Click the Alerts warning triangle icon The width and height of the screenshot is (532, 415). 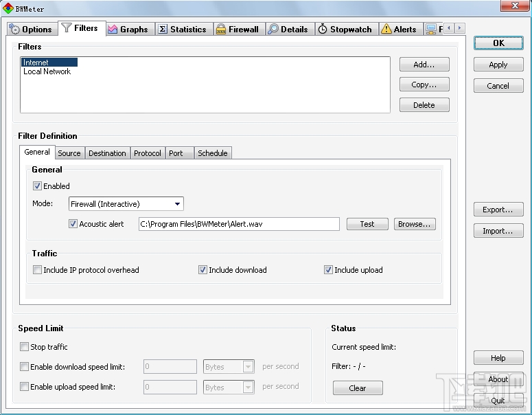[x=386, y=29]
